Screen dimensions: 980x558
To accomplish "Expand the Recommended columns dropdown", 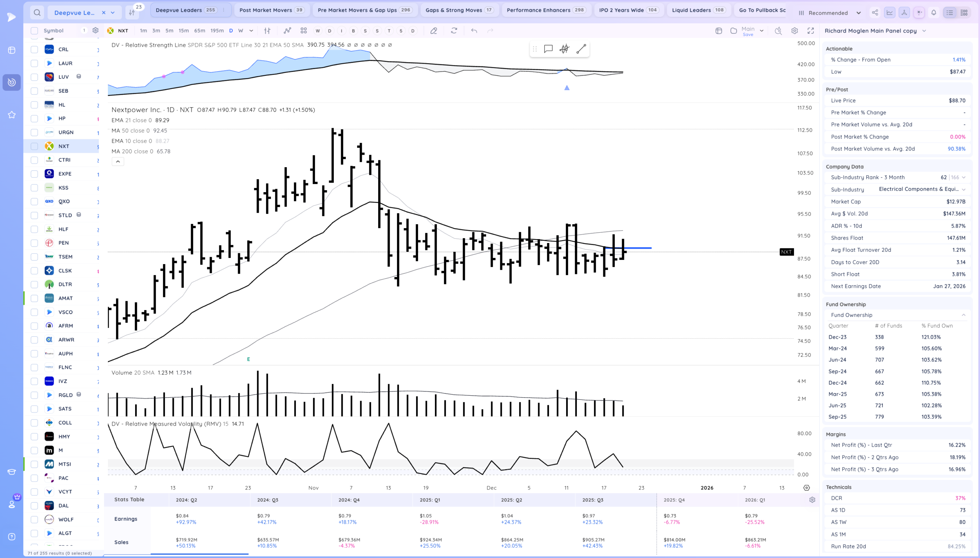I will pos(859,13).
